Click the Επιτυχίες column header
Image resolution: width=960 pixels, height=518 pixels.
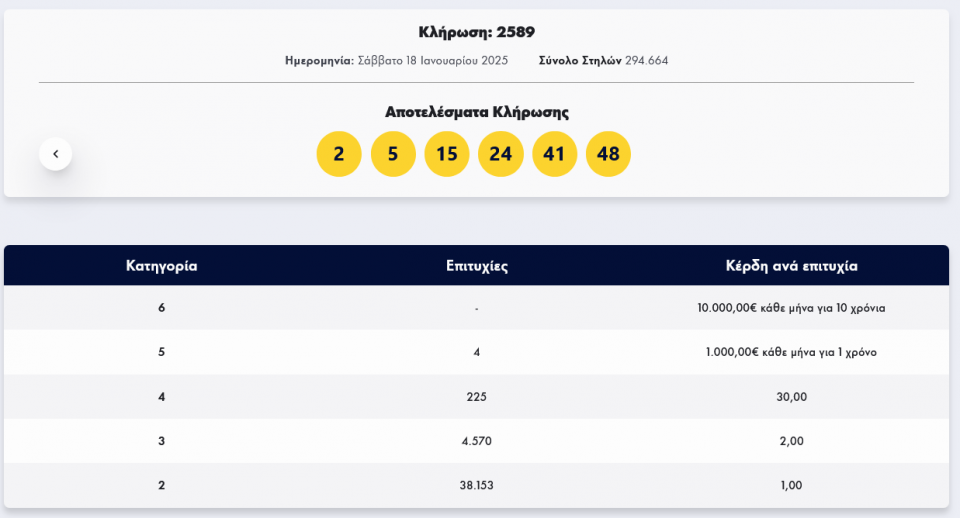pyautogui.click(x=477, y=266)
